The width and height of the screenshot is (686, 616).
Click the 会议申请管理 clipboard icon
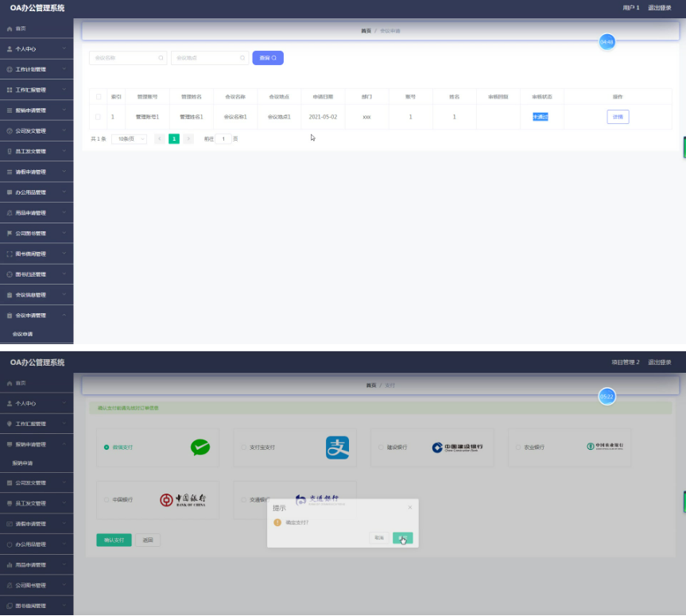point(10,316)
